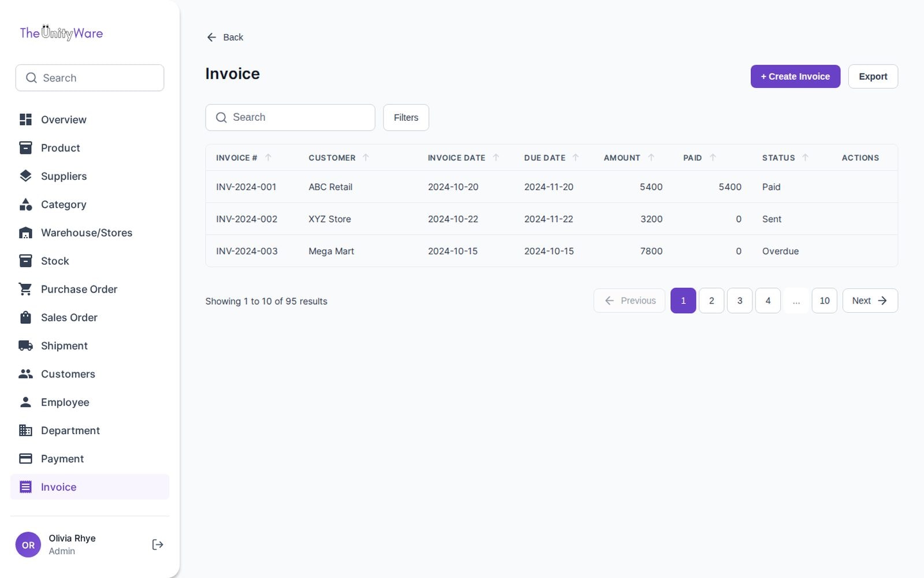924x578 pixels.
Task: Click the OR user avatar
Action: point(28,545)
